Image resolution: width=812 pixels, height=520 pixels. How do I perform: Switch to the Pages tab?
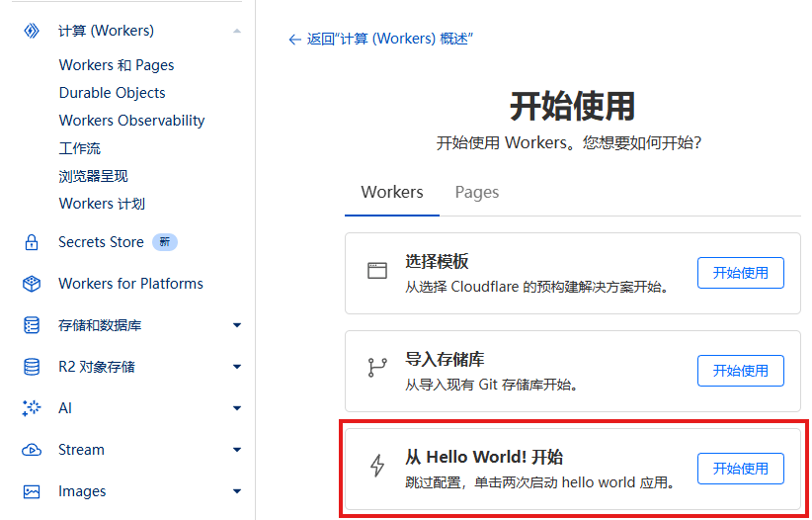(477, 192)
